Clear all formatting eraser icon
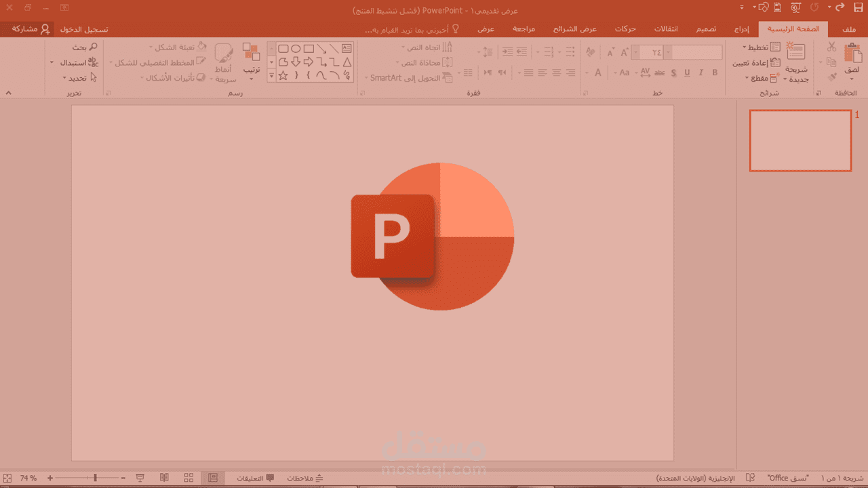This screenshot has height=488, width=868. (590, 53)
